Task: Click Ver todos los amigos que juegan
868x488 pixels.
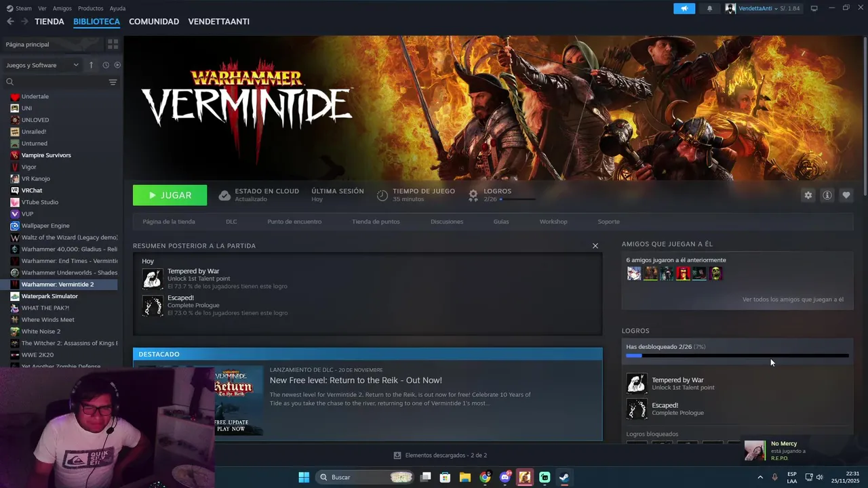Action: (x=793, y=300)
